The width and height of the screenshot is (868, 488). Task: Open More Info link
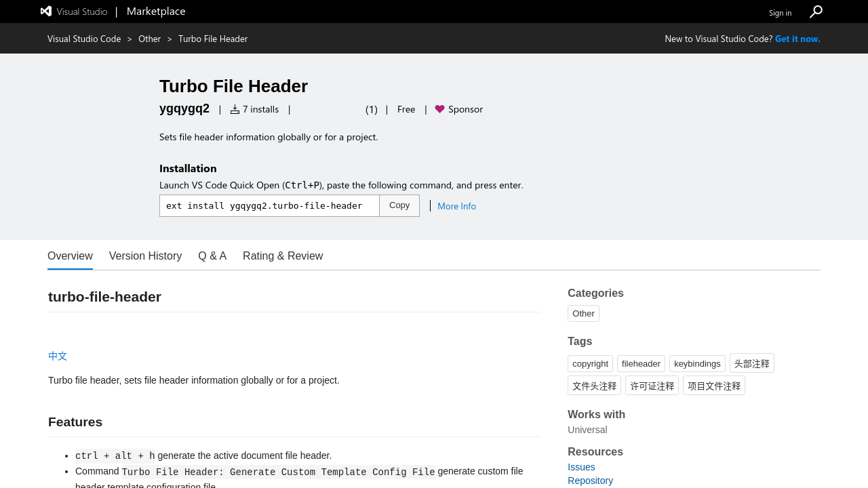pyautogui.click(x=456, y=206)
